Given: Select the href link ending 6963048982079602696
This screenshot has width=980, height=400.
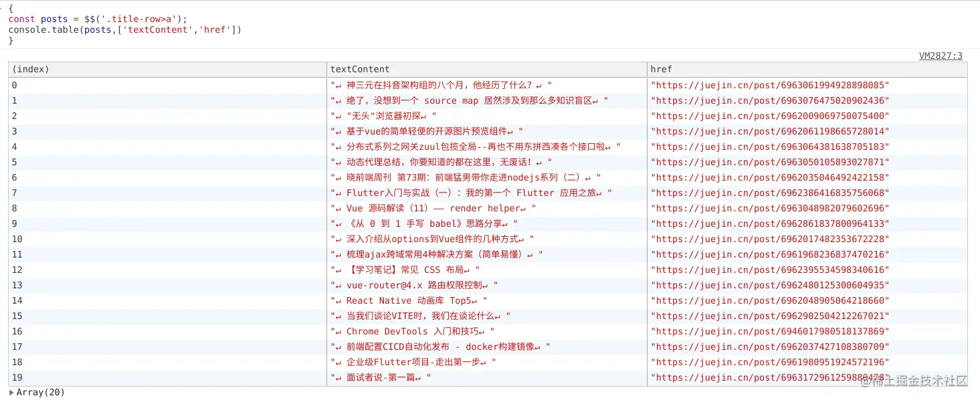Looking at the screenshot, I should 771,208.
